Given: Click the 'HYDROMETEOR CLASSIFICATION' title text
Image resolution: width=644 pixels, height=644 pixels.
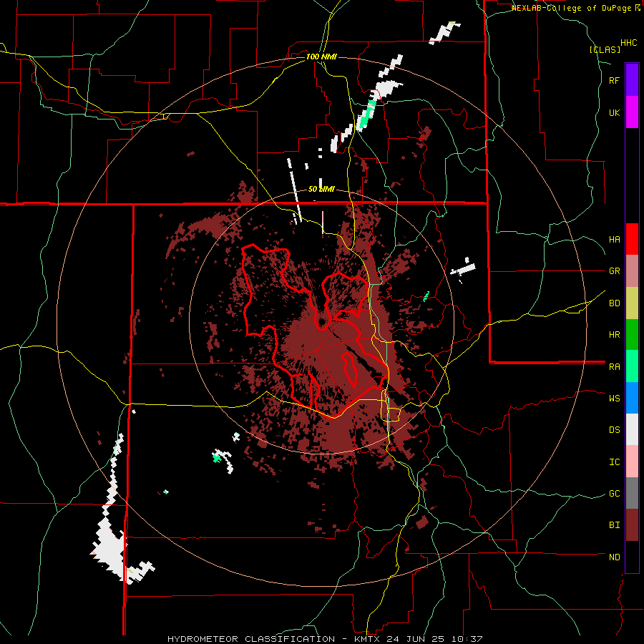Looking at the screenshot, I should (251, 639).
